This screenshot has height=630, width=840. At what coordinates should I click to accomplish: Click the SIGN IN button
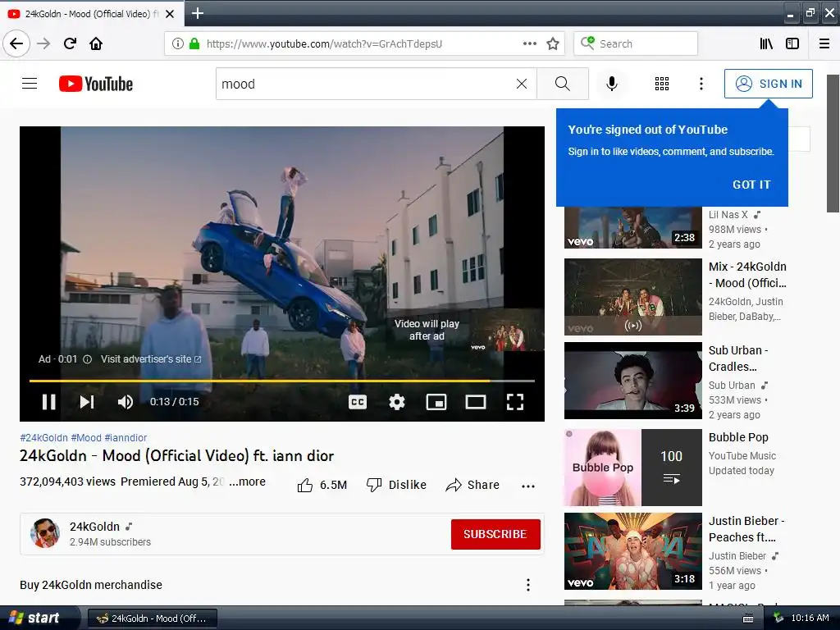click(768, 84)
